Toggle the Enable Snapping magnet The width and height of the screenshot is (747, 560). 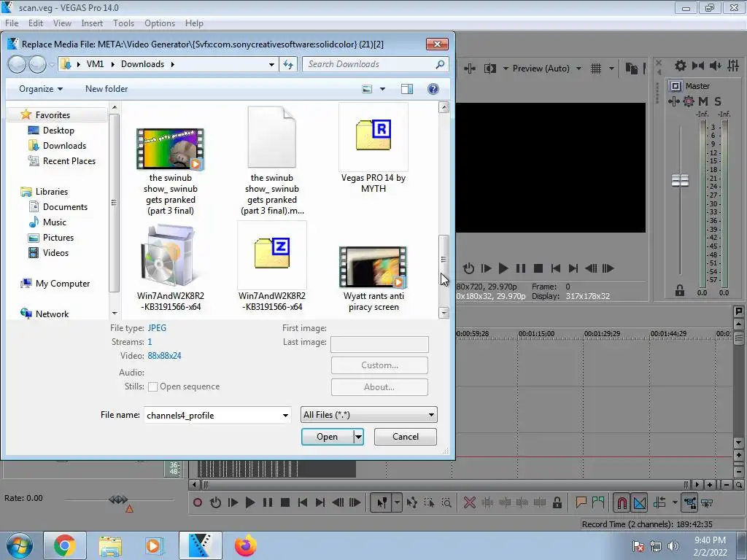(622, 502)
